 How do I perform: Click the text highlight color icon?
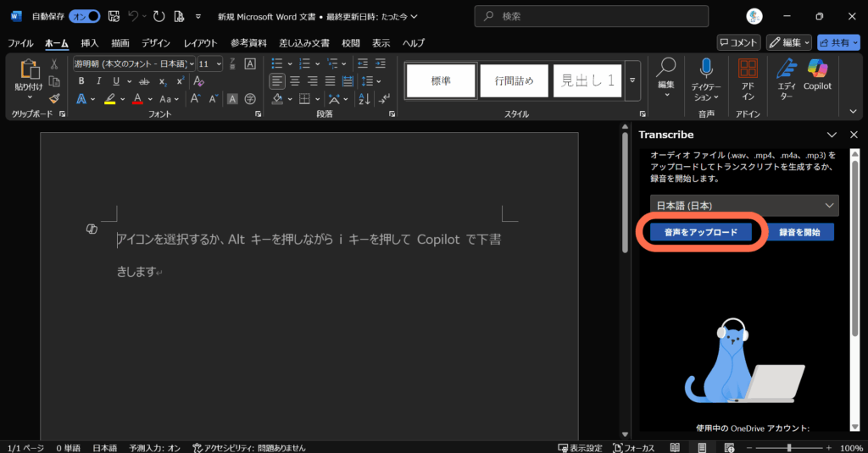pos(110,99)
